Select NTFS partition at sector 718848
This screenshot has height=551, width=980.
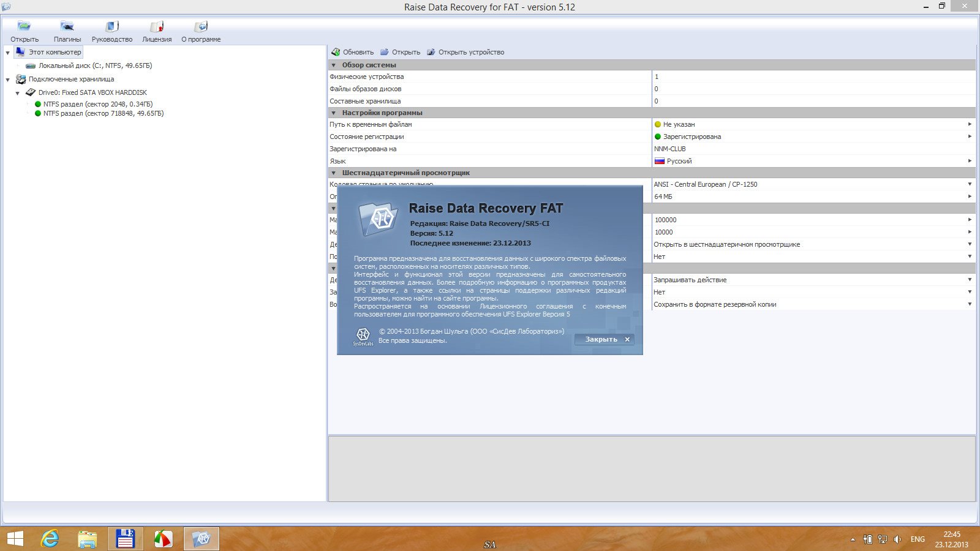[103, 113]
